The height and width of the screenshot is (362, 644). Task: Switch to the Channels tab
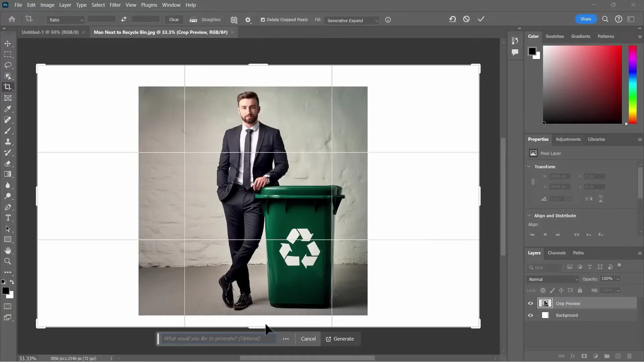[x=556, y=253]
